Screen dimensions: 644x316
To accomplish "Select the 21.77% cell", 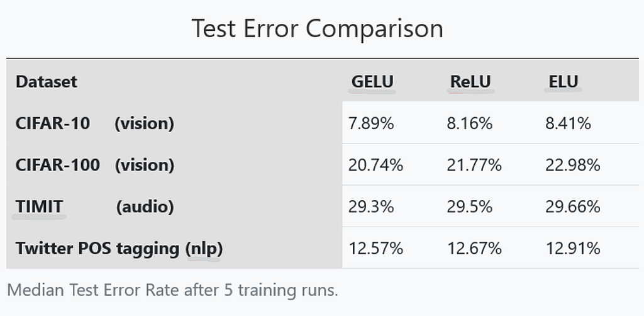I will [474, 165].
